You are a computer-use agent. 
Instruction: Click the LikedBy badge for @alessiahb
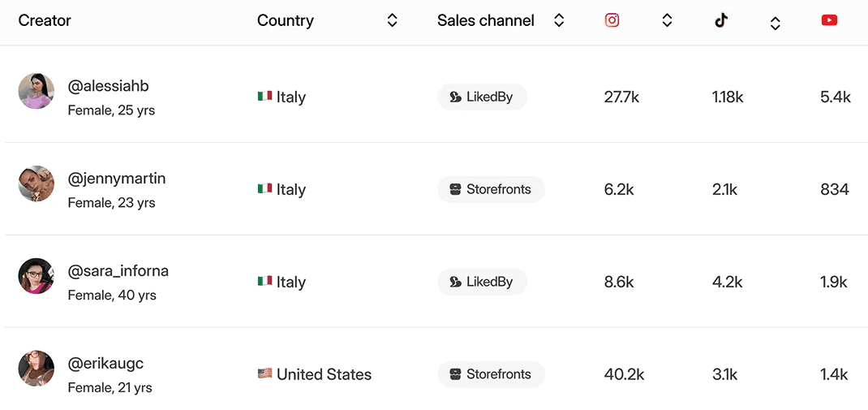(x=482, y=97)
